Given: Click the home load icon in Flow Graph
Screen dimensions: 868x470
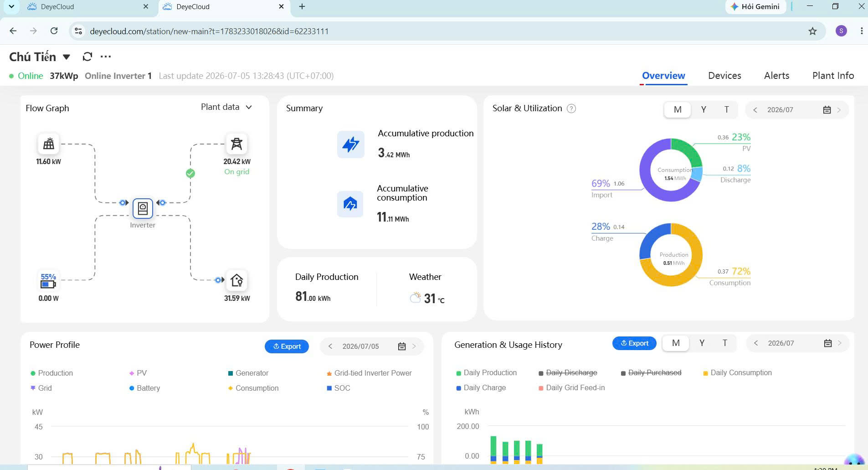Looking at the screenshot, I should pyautogui.click(x=236, y=280).
